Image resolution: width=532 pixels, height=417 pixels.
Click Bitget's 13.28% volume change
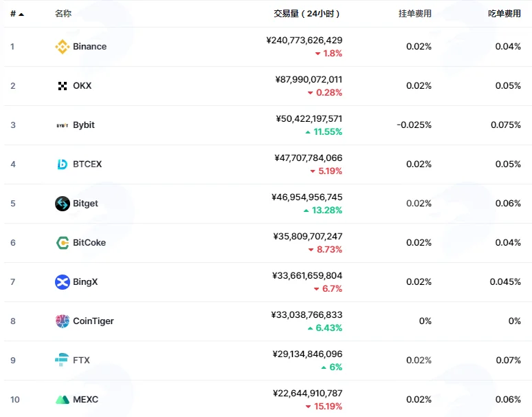click(323, 210)
